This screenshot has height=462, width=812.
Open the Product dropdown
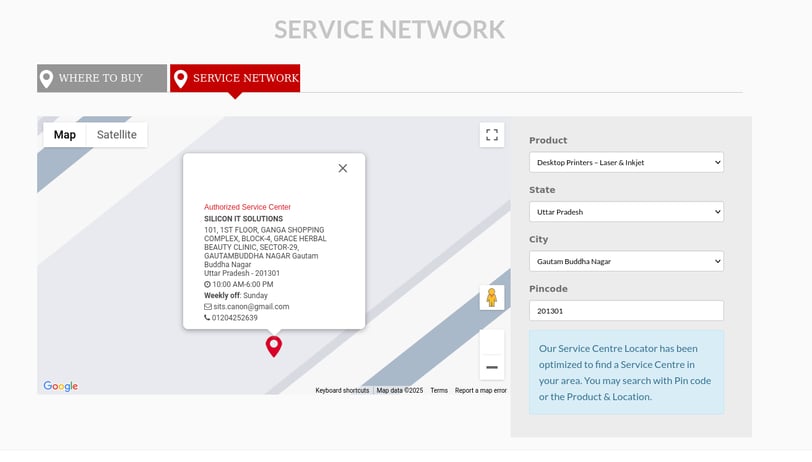point(626,162)
